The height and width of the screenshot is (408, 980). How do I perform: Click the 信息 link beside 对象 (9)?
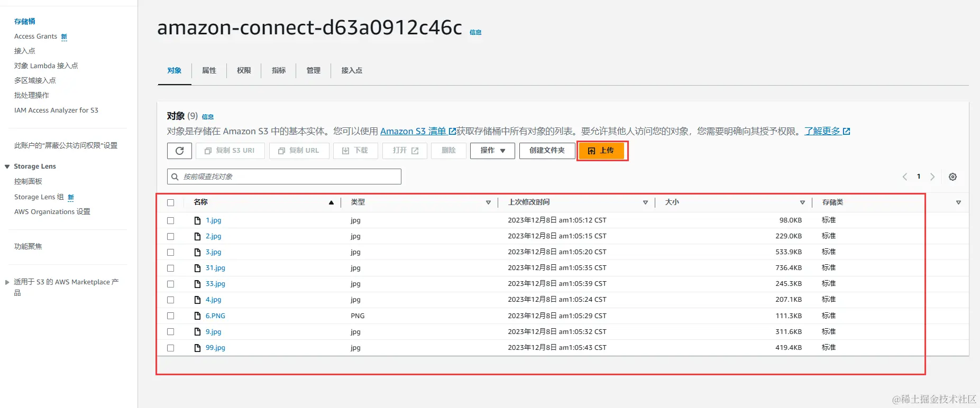(x=208, y=117)
